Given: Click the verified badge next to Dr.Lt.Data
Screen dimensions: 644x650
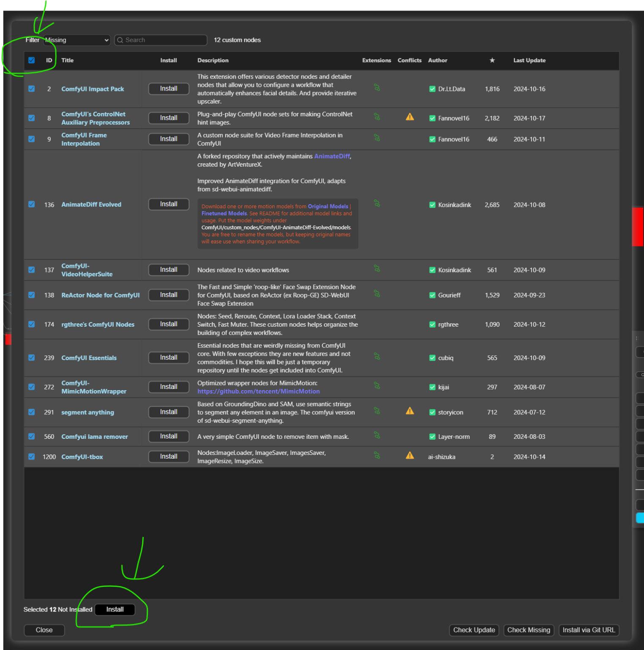Looking at the screenshot, I should [432, 89].
